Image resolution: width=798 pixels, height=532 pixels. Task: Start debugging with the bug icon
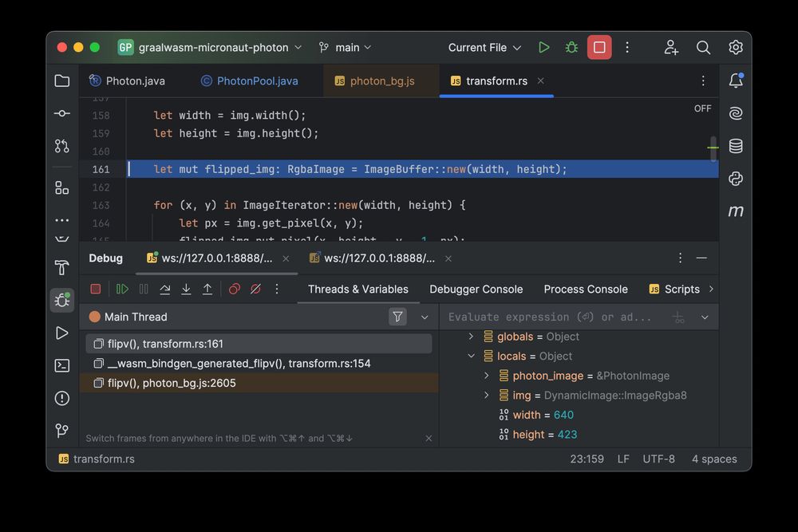[571, 47]
